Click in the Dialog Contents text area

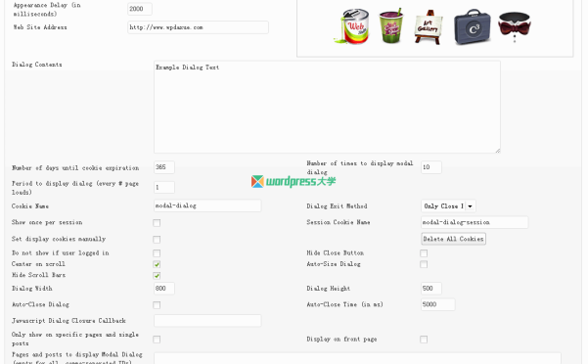click(x=327, y=107)
